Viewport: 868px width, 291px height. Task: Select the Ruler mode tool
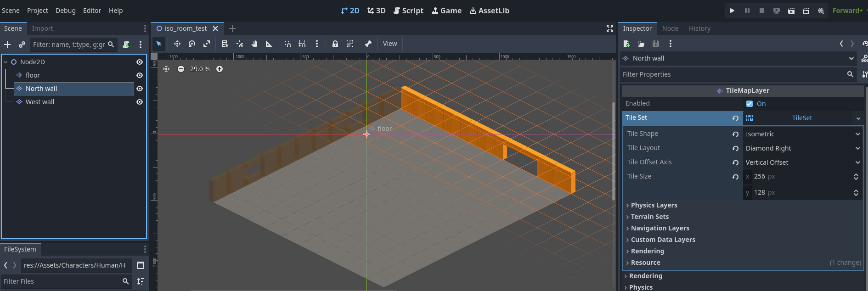click(269, 44)
